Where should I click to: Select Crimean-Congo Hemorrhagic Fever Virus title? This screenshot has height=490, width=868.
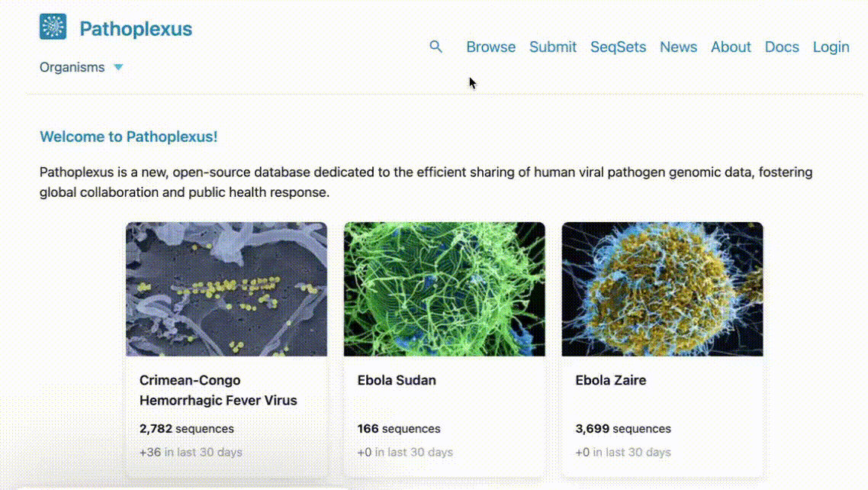click(x=218, y=390)
